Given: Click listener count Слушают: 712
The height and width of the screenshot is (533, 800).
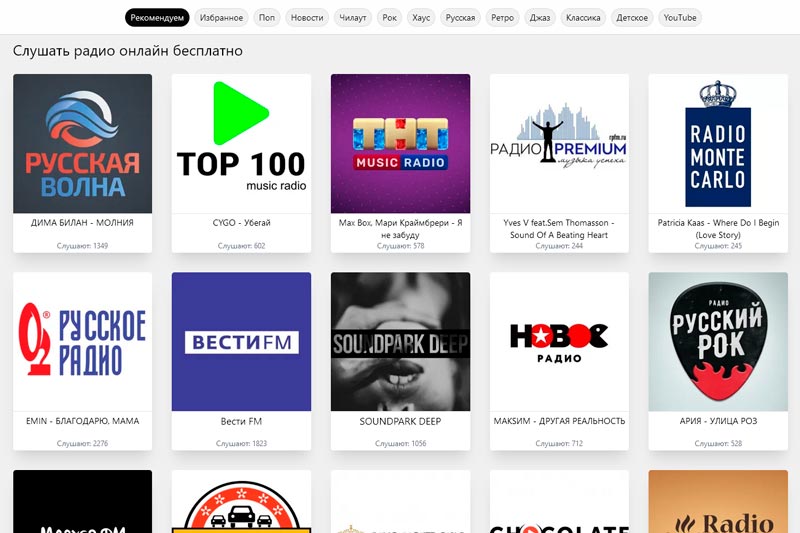Looking at the screenshot, I should [x=559, y=444].
